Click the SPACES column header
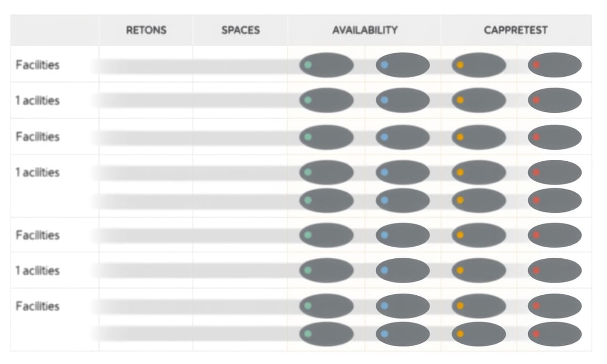Viewport: 607px width, 364px height. coord(240,30)
